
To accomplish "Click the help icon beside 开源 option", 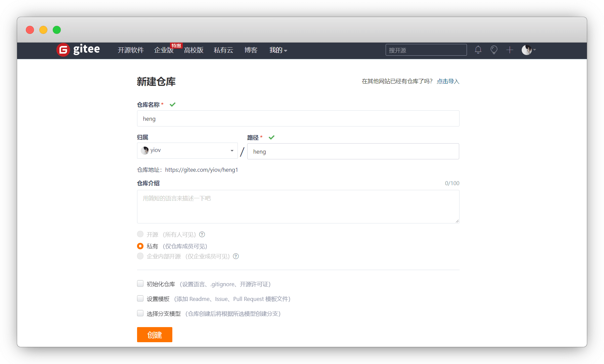I will [202, 235].
